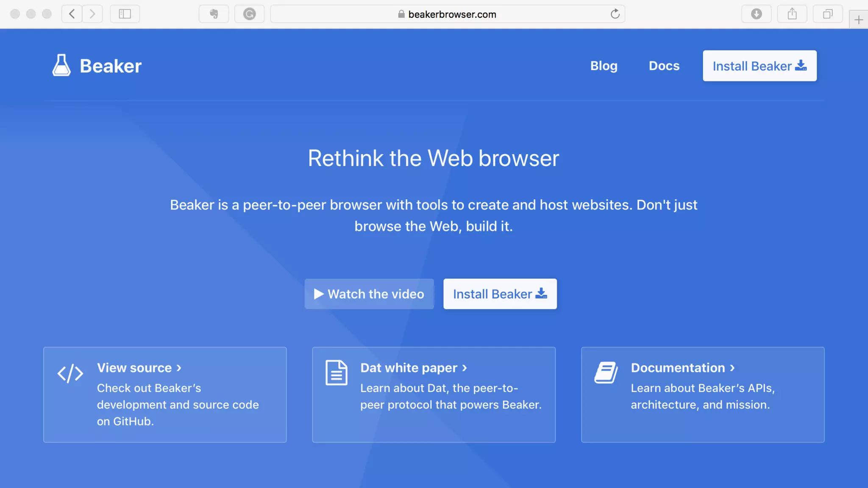Open the Evernote extension in toolbar
868x488 pixels.
(x=214, y=14)
